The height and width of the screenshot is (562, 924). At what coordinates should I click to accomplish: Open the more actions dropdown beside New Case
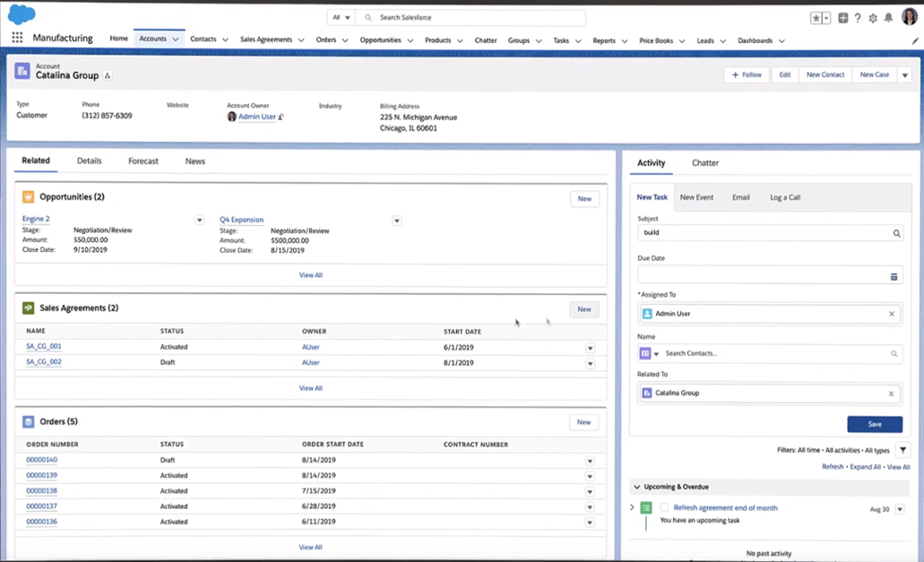pos(905,74)
